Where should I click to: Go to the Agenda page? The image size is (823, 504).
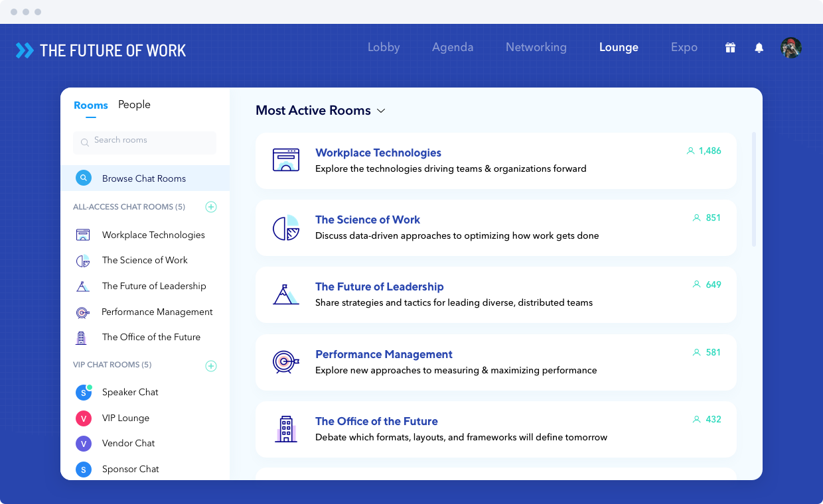tap(453, 47)
